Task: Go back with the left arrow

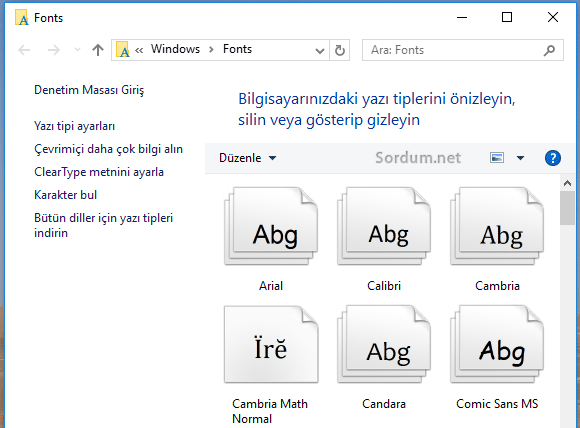Action: click(x=24, y=50)
